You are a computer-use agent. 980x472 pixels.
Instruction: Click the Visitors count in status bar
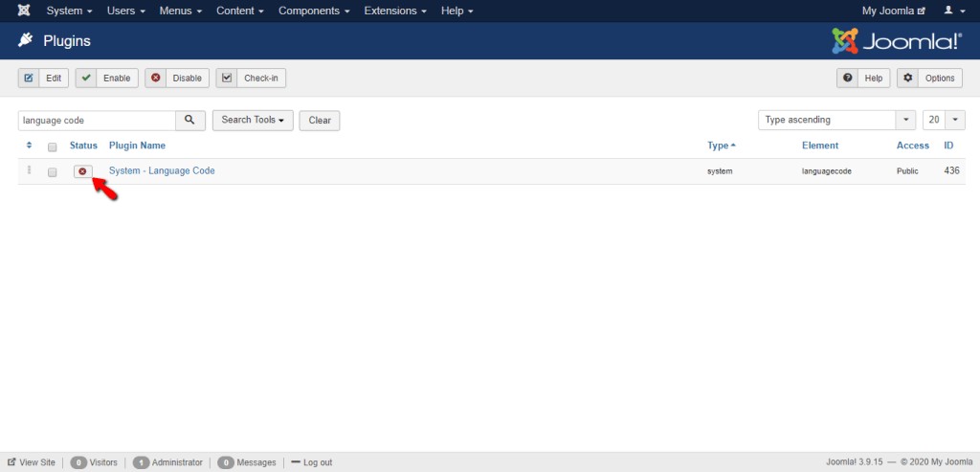point(94,462)
